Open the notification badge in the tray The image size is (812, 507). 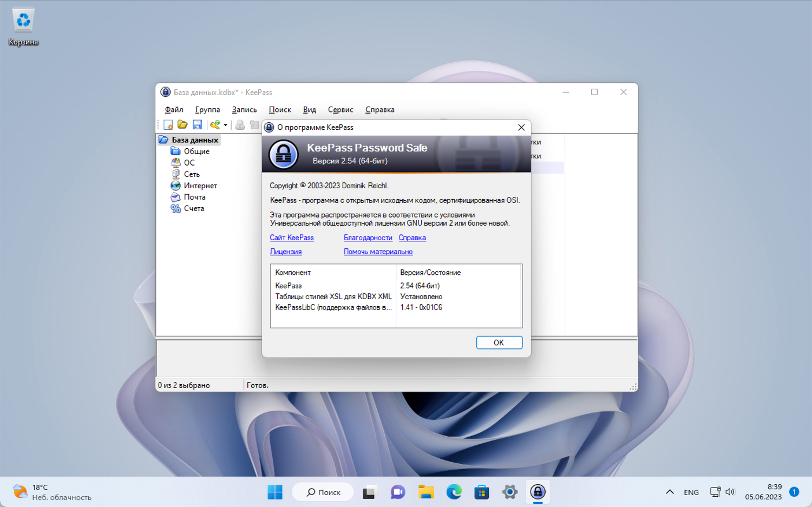794,492
